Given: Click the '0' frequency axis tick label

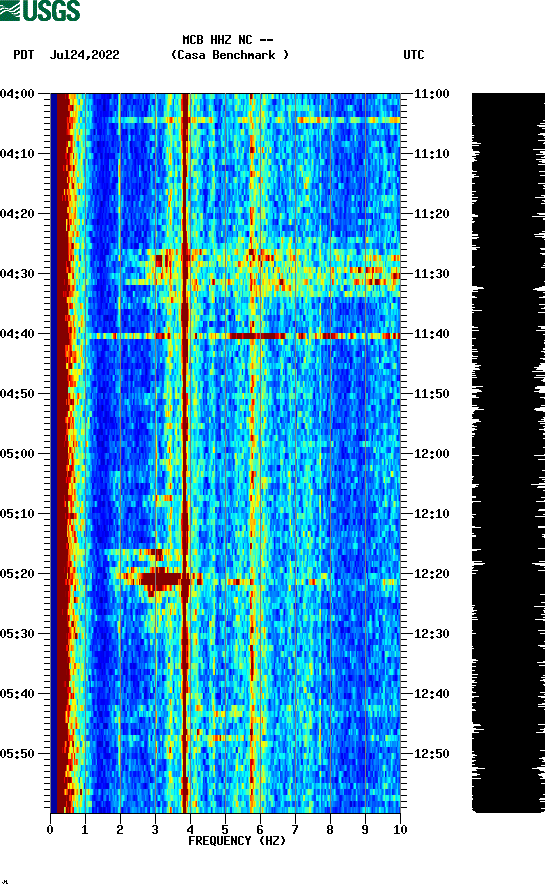Looking at the screenshot, I should (x=50, y=830).
